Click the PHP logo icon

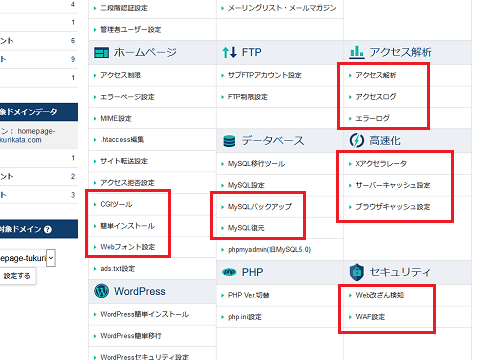[x=229, y=272]
